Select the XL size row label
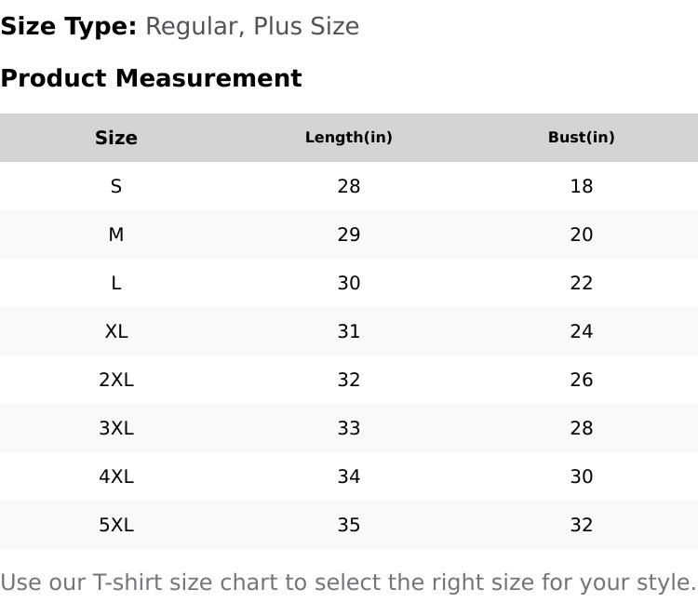Screen dimensions: 698x616 click(x=116, y=331)
